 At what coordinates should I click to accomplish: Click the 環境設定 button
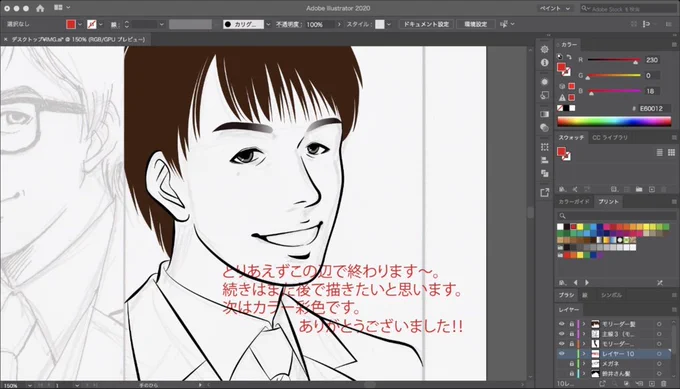click(476, 24)
